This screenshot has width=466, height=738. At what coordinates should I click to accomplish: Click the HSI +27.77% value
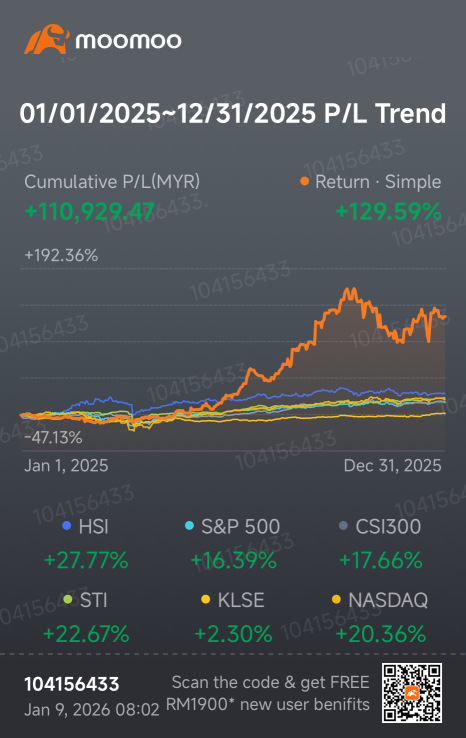(x=86, y=561)
